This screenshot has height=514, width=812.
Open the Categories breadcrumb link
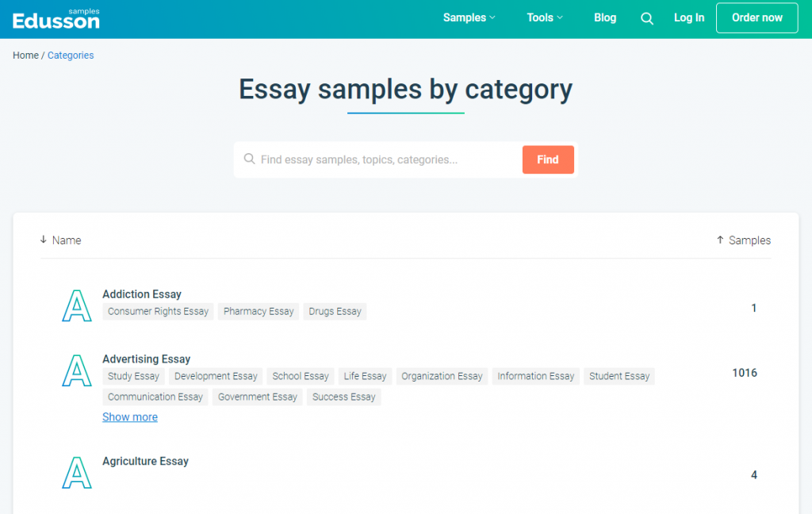coord(71,56)
